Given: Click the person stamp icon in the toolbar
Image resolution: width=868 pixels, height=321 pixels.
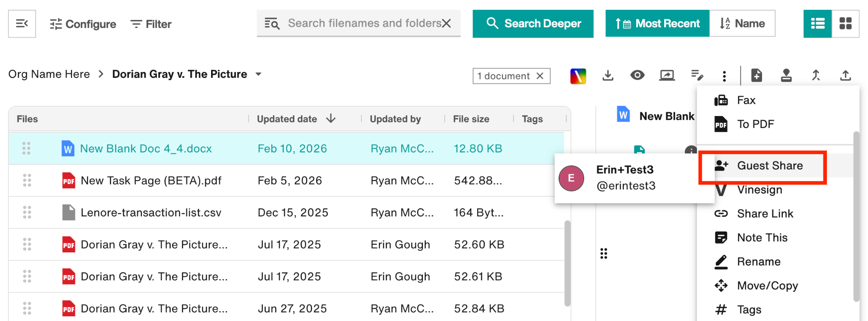Looking at the screenshot, I should (x=786, y=75).
